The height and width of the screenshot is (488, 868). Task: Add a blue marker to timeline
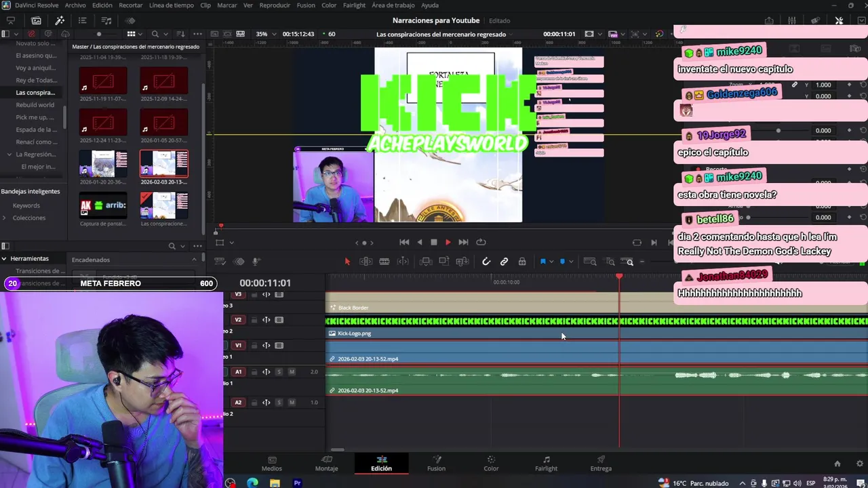pos(562,262)
